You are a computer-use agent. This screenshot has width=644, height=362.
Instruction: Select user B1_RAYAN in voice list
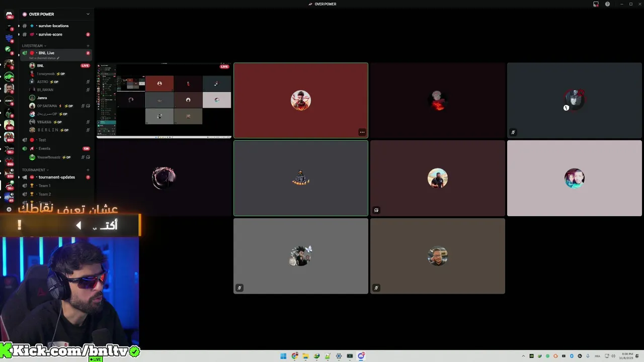[45, 89]
